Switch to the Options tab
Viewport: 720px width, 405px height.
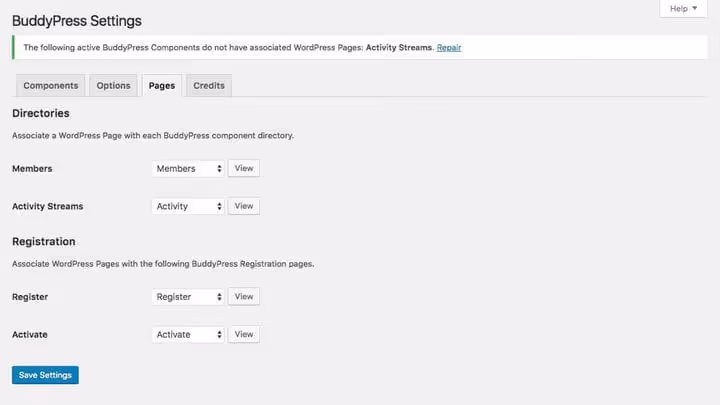(113, 85)
